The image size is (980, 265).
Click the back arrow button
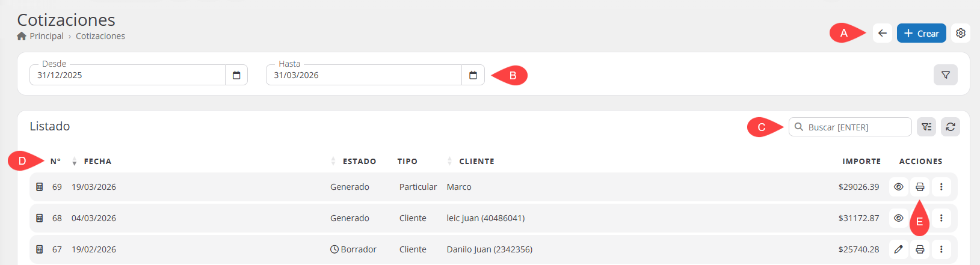(882, 34)
